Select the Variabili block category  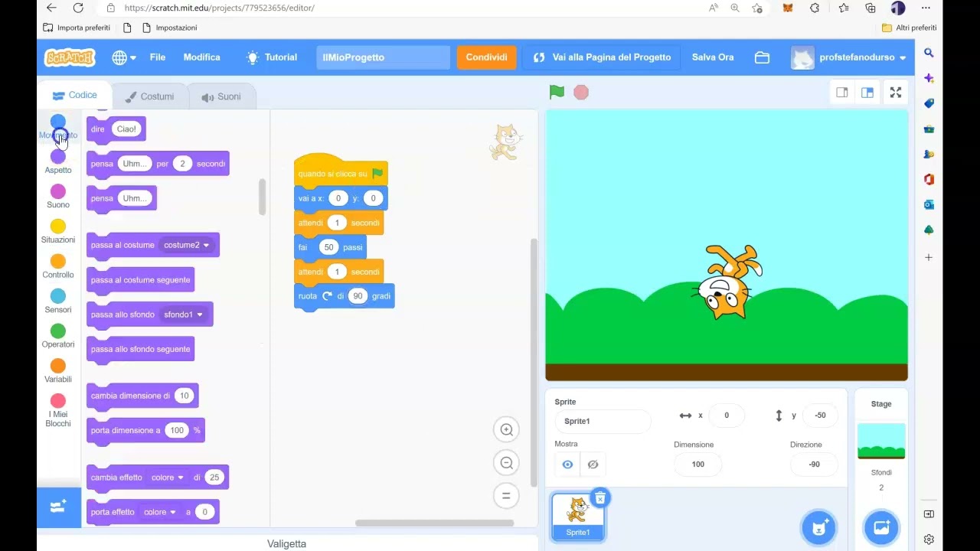tap(58, 371)
